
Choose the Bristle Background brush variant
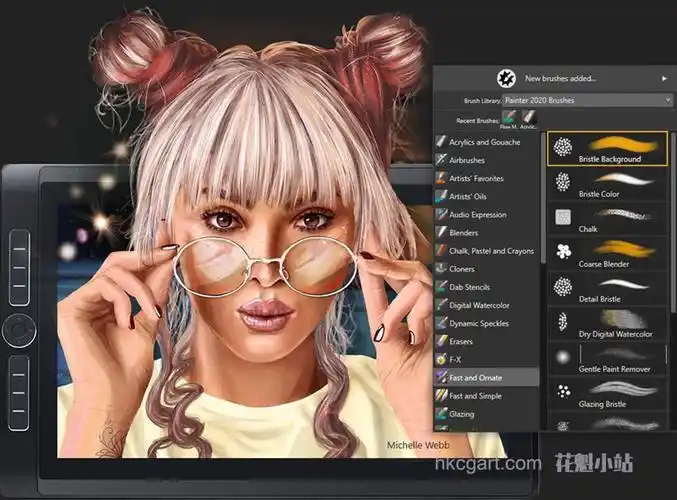click(608, 148)
